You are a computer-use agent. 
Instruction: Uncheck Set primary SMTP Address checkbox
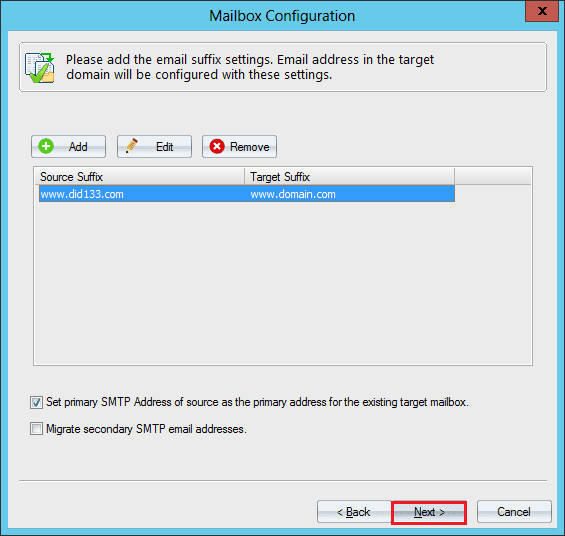click(x=36, y=402)
